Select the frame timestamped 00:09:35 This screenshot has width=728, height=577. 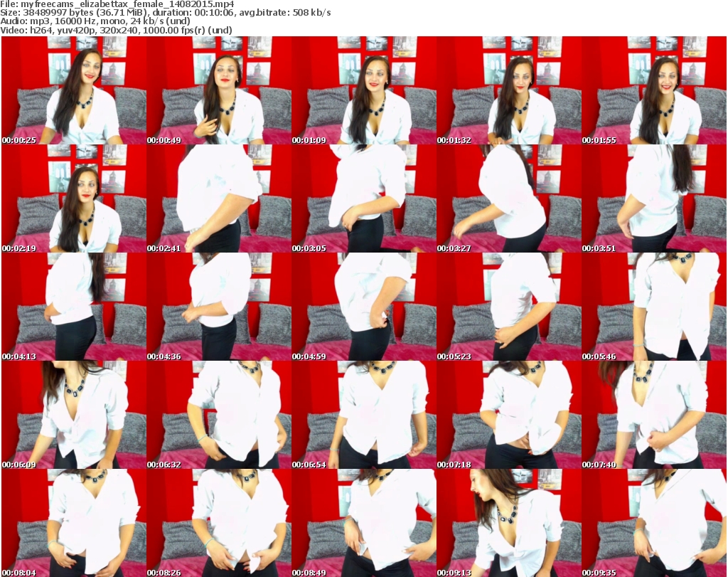654,523
